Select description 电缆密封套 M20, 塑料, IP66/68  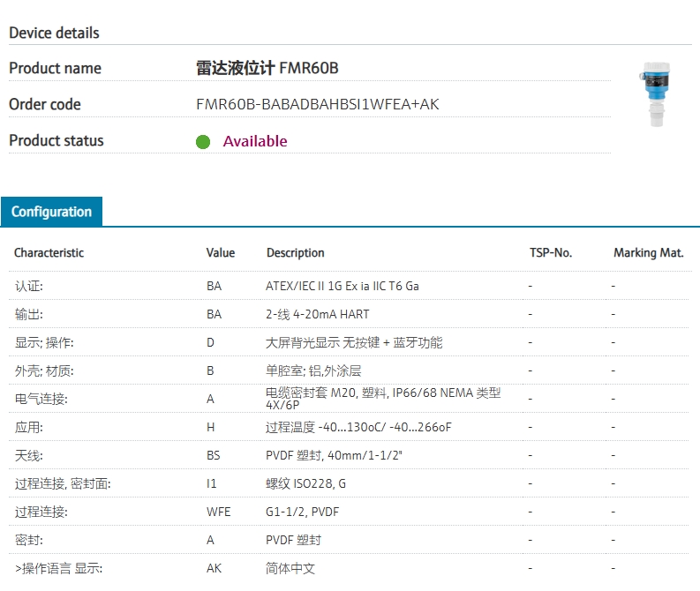(383, 399)
